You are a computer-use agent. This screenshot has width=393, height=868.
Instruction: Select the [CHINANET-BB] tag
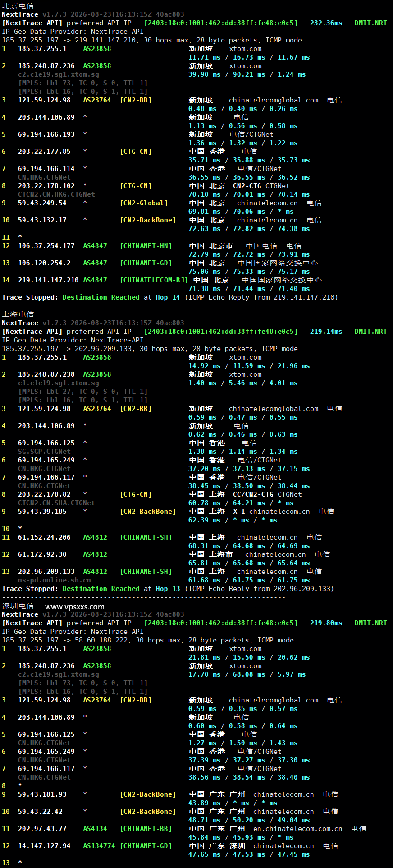click(146, 829)
